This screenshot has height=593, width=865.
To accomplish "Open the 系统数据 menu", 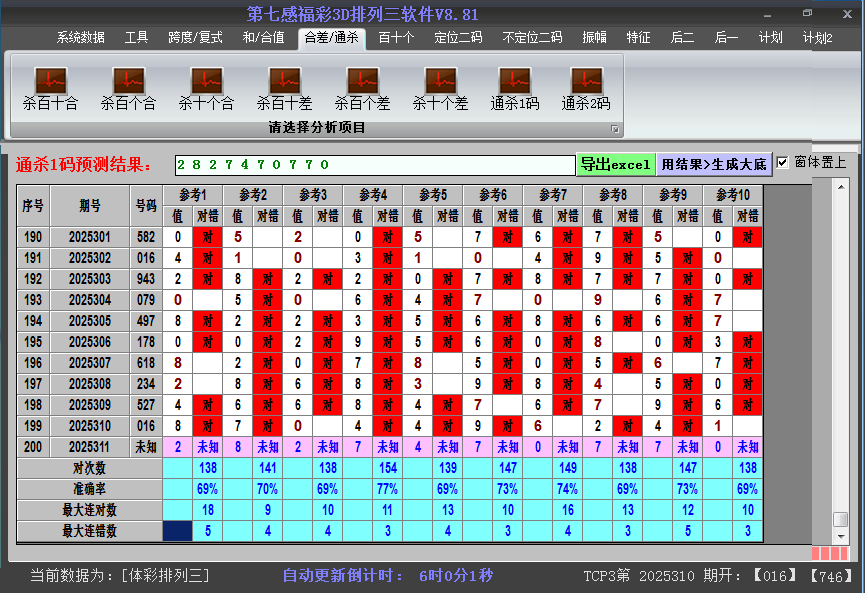I will point(80,38).
